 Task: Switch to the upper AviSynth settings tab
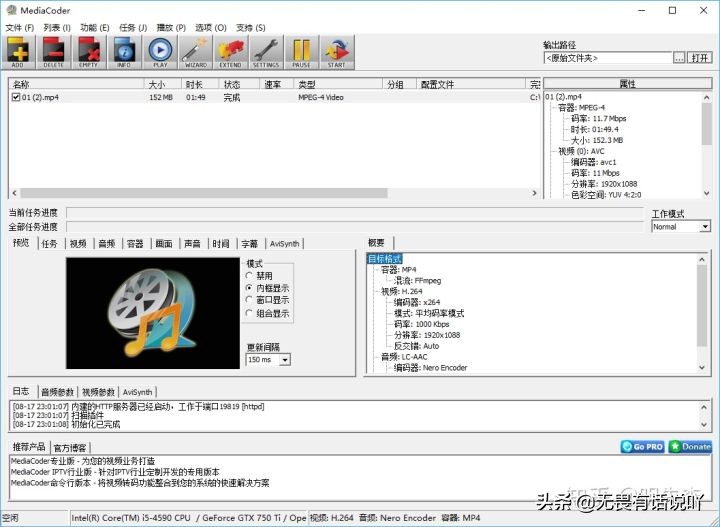[285, 244]
